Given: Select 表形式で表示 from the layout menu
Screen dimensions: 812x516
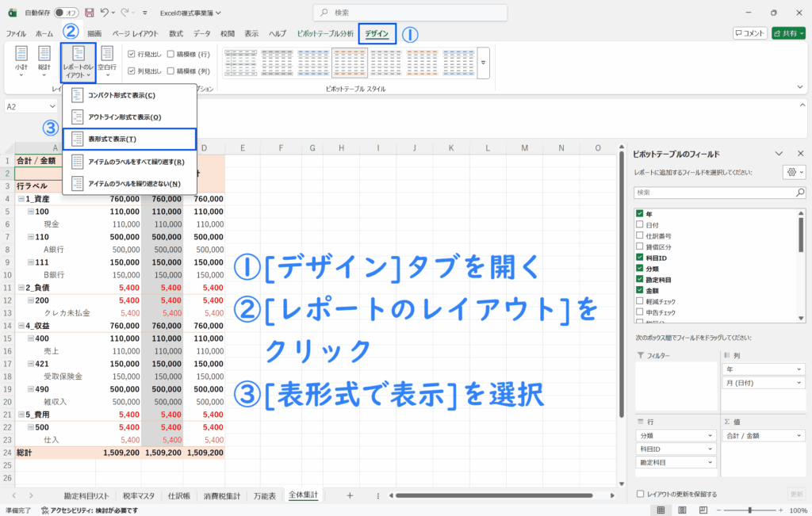Looking at the screenshot, I should click(129, 139).
